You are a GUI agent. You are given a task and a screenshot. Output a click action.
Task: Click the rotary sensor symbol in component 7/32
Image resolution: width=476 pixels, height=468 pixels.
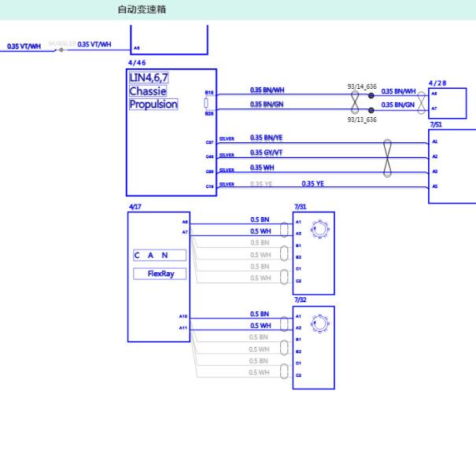(x=320, y=323)
